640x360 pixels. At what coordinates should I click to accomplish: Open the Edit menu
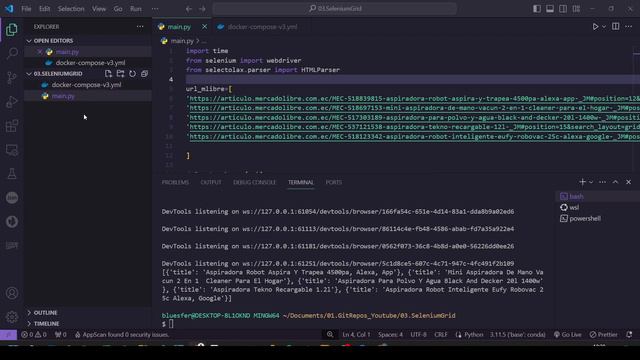[x=44, y=9]
